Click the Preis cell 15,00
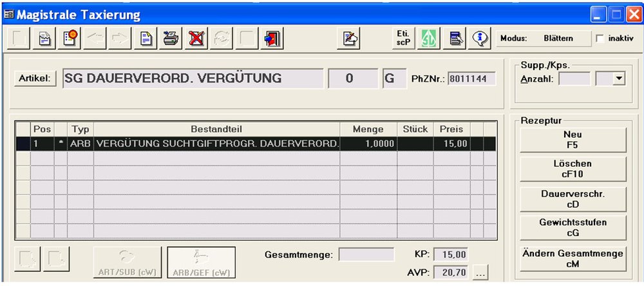 (x=451, y=144)
